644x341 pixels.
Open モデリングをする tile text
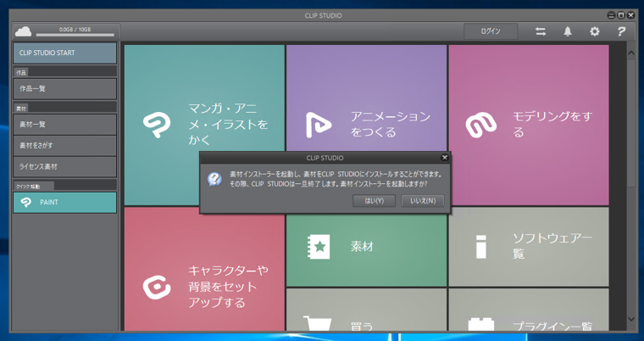click(x=552, y=125)
